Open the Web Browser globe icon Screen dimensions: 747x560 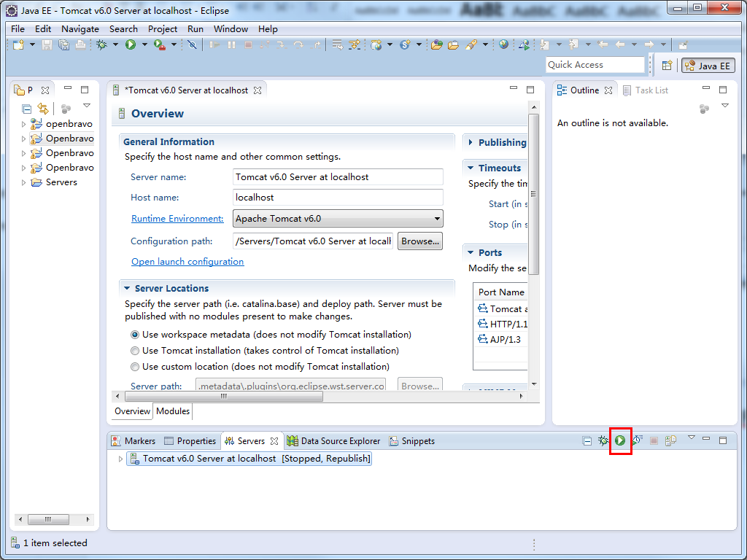click(x=503, y=44)
